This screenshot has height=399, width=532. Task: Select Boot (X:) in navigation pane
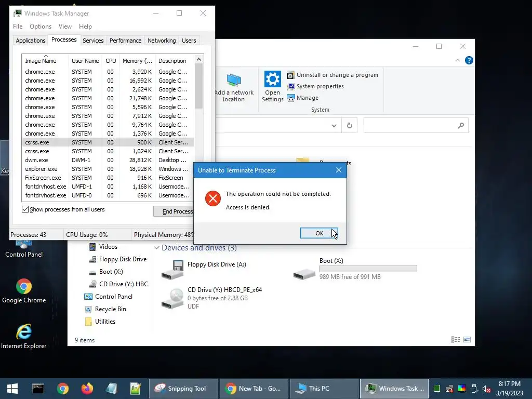[106, 272]
